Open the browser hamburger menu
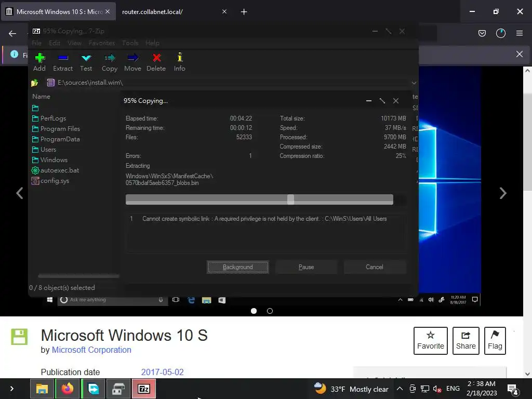532x399 pixels. [x=520, y=33]
